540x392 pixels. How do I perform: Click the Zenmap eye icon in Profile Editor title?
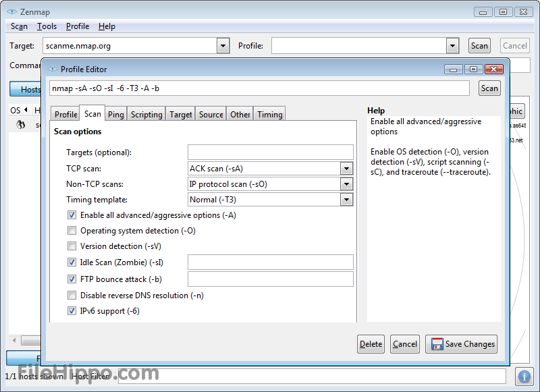pos(53,69)
